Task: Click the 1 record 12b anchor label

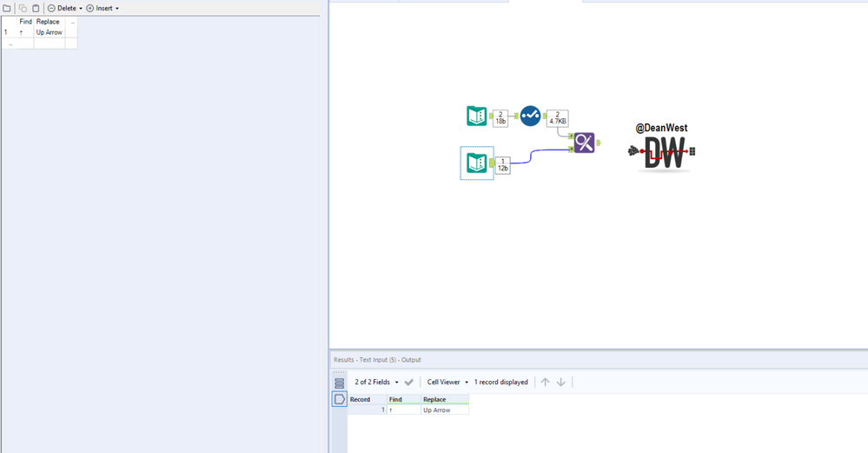Action: [503, 165]
